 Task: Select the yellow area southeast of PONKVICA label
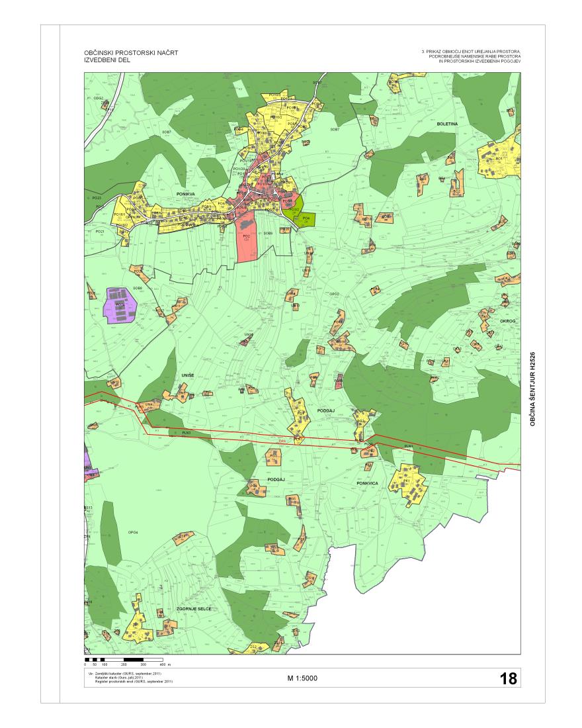(x=407, y=484)
